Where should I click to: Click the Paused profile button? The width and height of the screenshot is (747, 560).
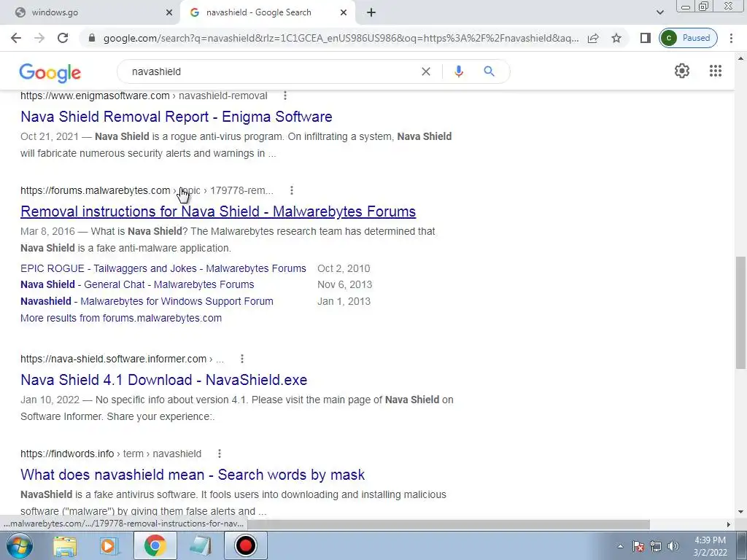click(x=689, y=38)
